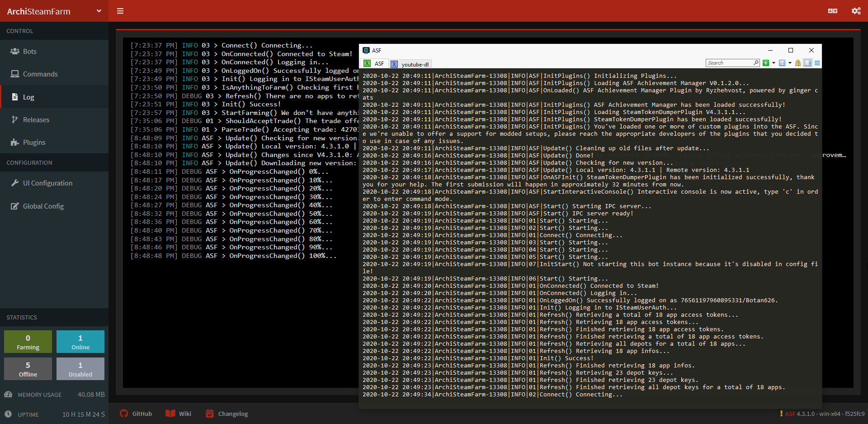This screenshot has height=424, width=868.
Task: Open dropdown arrow beside green plus
Action: [774, 63]
